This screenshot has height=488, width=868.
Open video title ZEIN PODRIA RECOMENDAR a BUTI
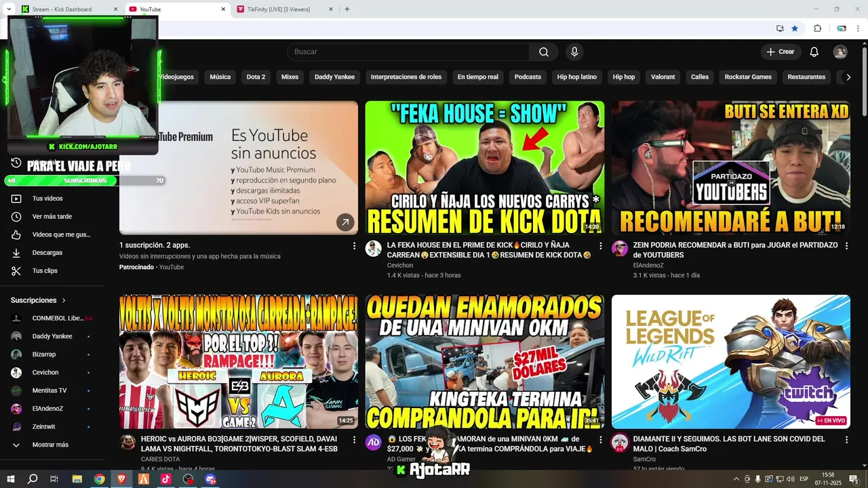click(735, 250)
